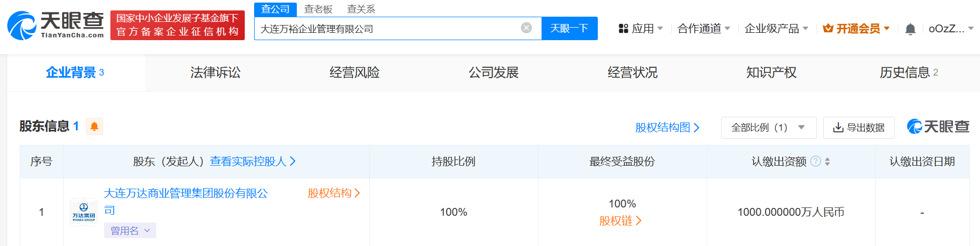Click the Wanda Group company logo thumbnail
This screenshot has width=980, height=246.
tap(84, 212)
